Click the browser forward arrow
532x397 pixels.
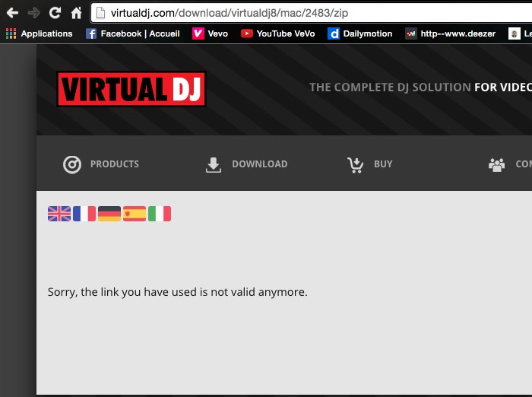pos(33,13)
